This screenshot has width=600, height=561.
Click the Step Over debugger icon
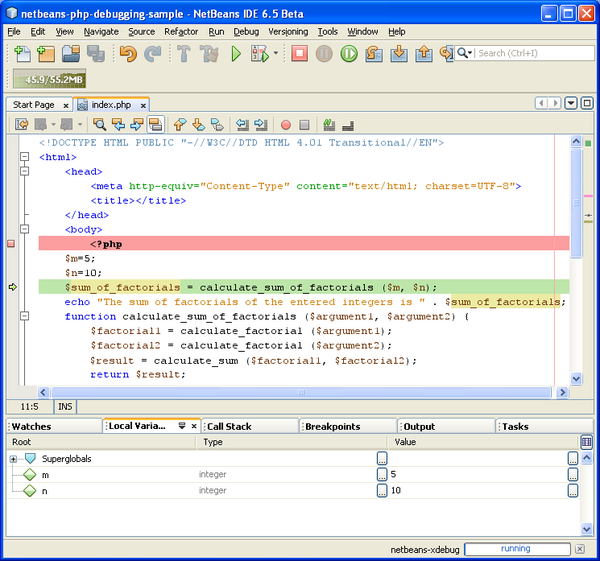click(374, 54)
